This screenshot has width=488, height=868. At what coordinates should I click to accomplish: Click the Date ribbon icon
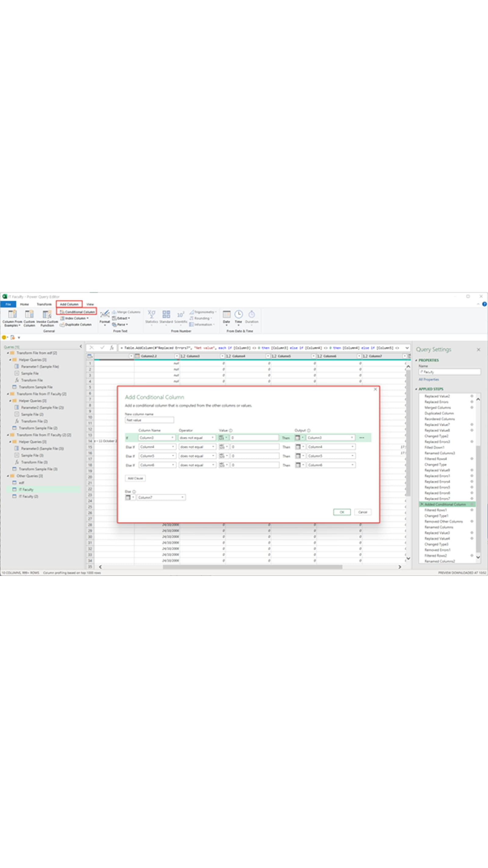coord(227,314)
